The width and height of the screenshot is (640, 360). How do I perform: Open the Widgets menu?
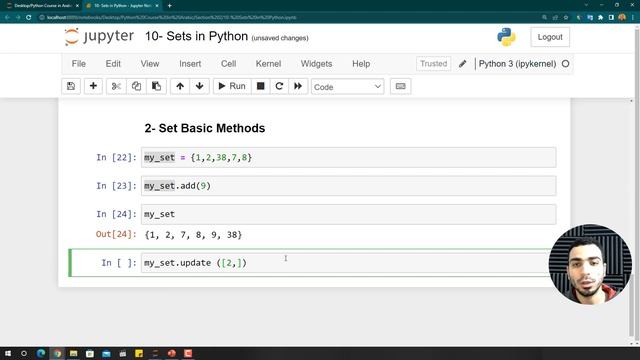[316, 64]
